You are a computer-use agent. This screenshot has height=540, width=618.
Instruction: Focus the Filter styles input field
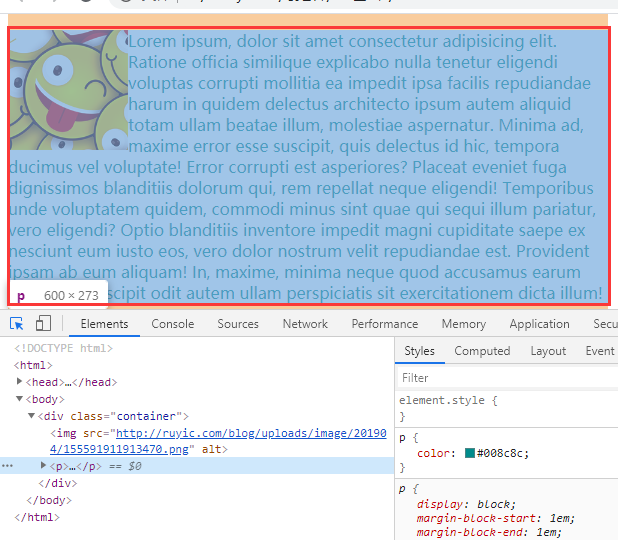[505, 378]
